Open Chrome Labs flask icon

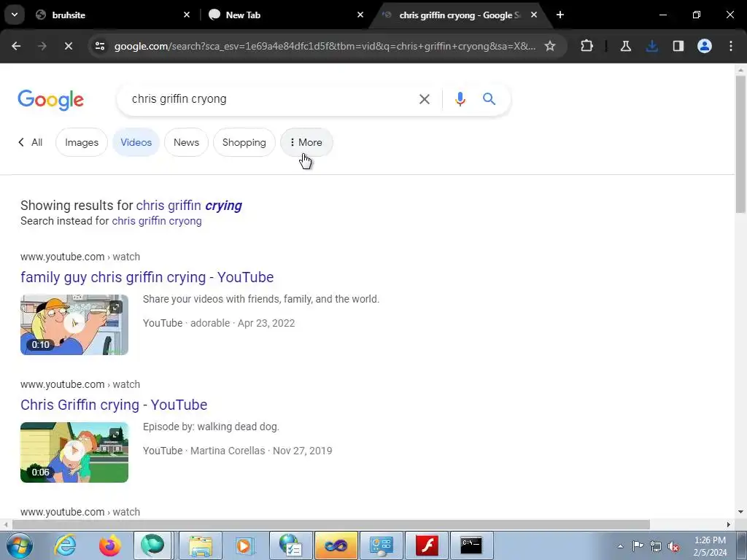tap(625, 46)
